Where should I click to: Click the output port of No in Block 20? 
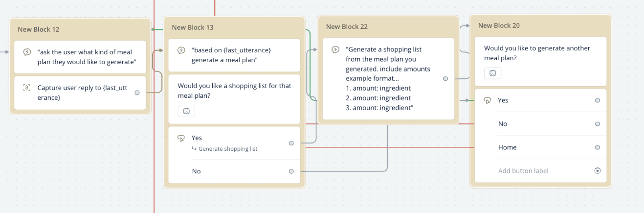(597, 124)
